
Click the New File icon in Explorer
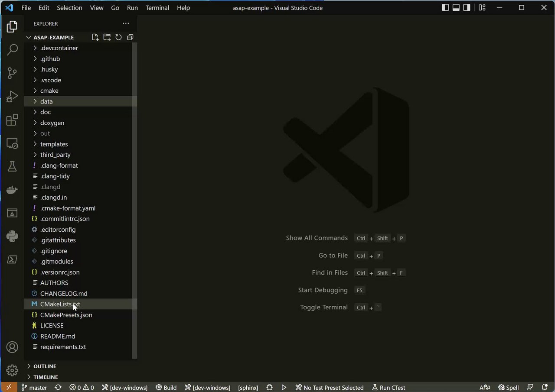point(95,37)
